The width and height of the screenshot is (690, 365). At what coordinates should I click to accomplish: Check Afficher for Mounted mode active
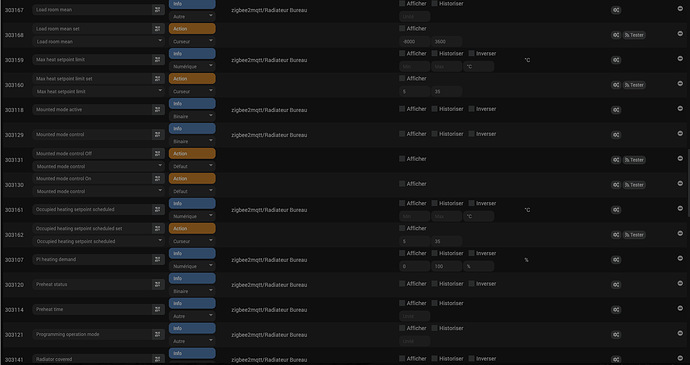click(402, 109)
